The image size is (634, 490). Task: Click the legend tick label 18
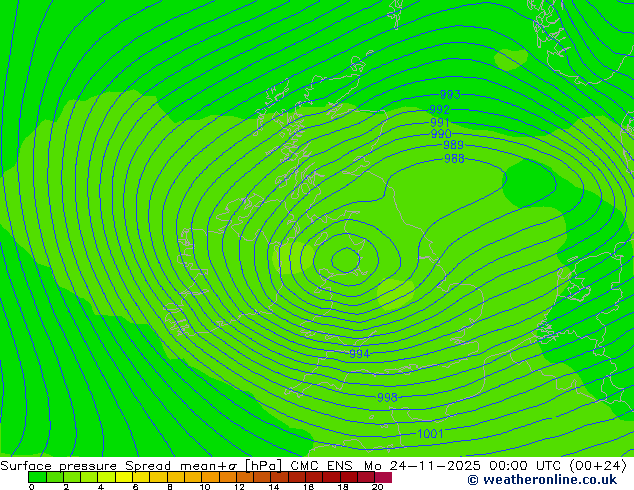coord(343,487)
